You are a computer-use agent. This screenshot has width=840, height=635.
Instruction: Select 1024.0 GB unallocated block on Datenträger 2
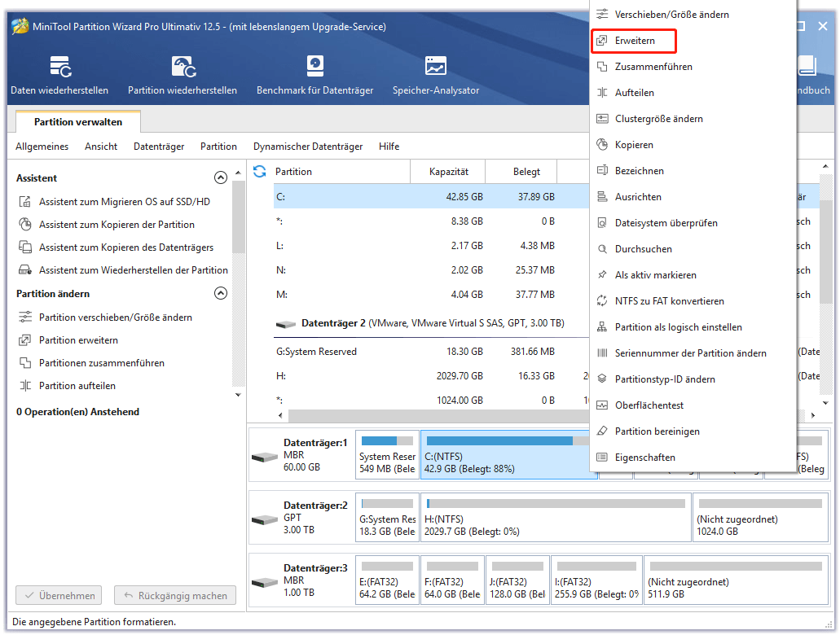point(761,519)
